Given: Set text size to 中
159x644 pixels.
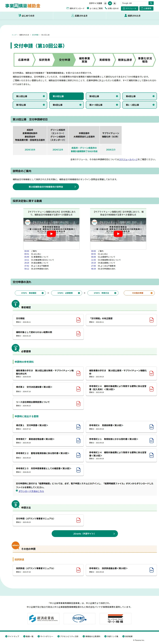Looking at the screenshot, I should [x=110, y=3].
